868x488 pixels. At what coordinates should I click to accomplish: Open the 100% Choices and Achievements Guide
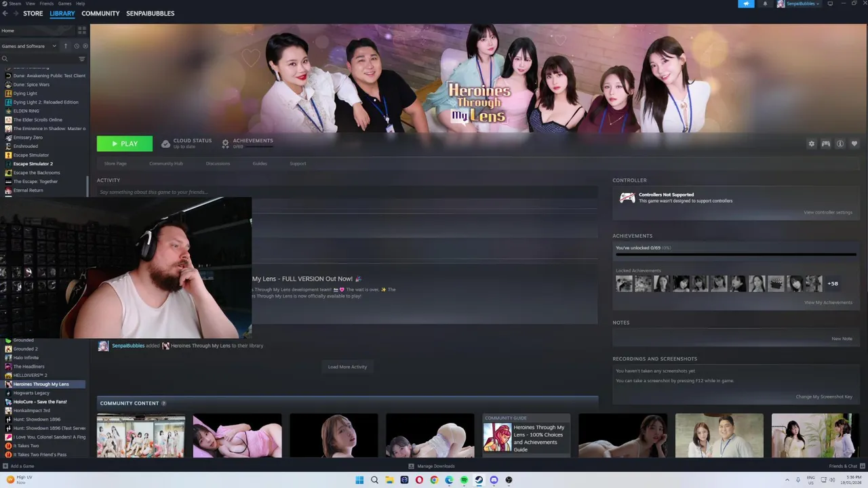526,436
